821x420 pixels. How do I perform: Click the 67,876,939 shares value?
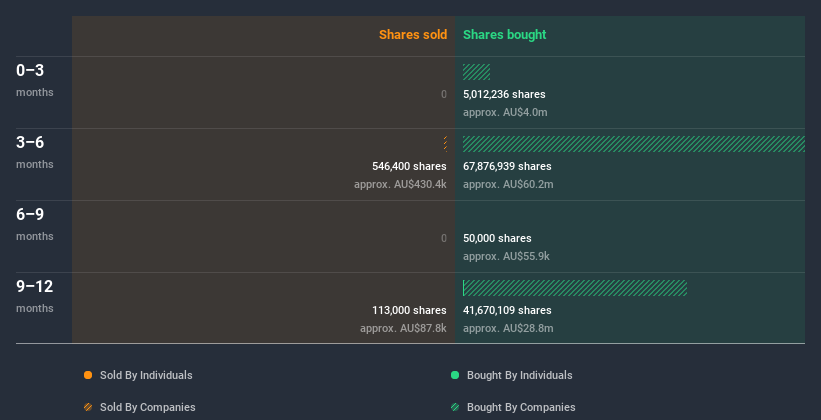click(x=507, y=166)
